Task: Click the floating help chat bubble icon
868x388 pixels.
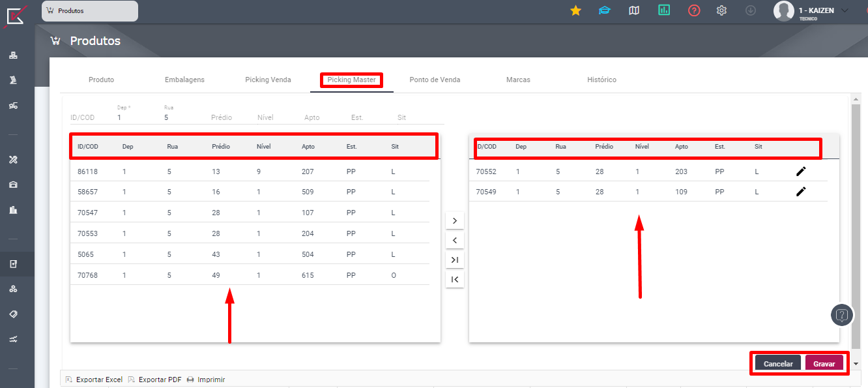Action: [x=842, y=315]
